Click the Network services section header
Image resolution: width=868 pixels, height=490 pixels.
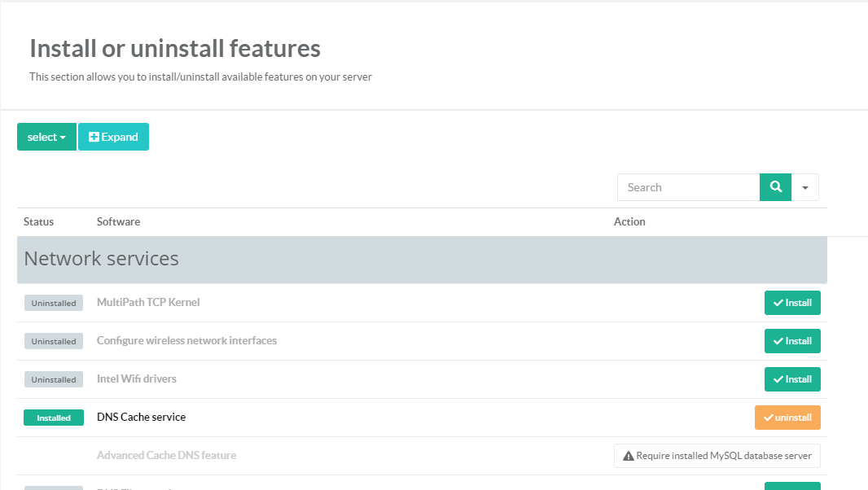[102, 259]
